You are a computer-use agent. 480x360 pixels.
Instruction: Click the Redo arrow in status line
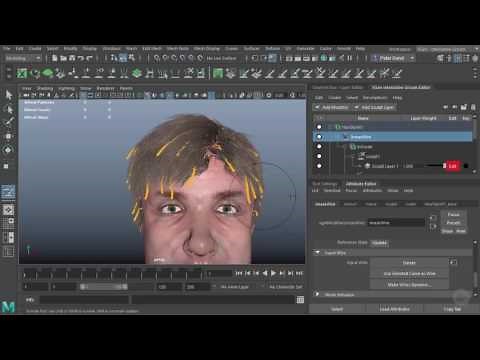[x=89, y=58]
